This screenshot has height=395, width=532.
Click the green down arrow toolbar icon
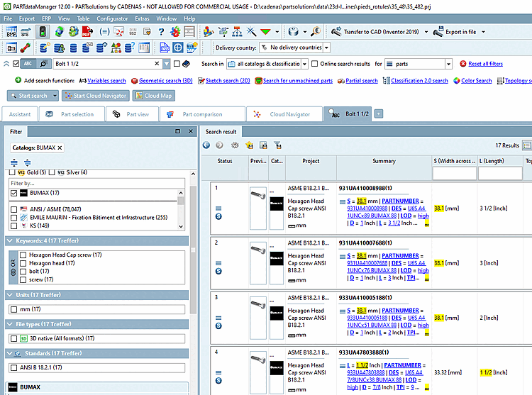pyautogui.click(x=265, y=32)
